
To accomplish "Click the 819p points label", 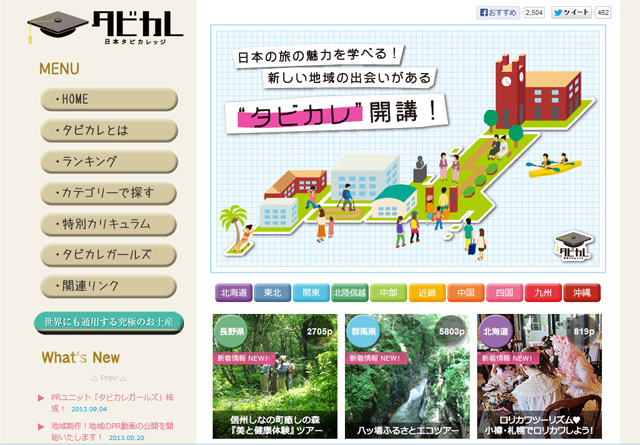I will 584,332.
